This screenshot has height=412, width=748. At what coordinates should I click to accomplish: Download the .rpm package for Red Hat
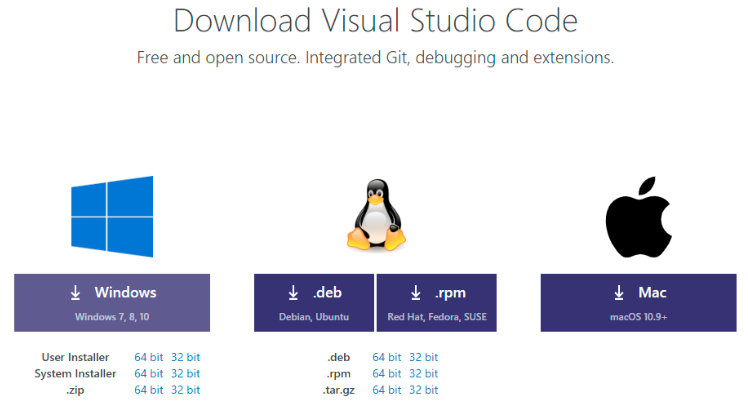tap(436, 303)
